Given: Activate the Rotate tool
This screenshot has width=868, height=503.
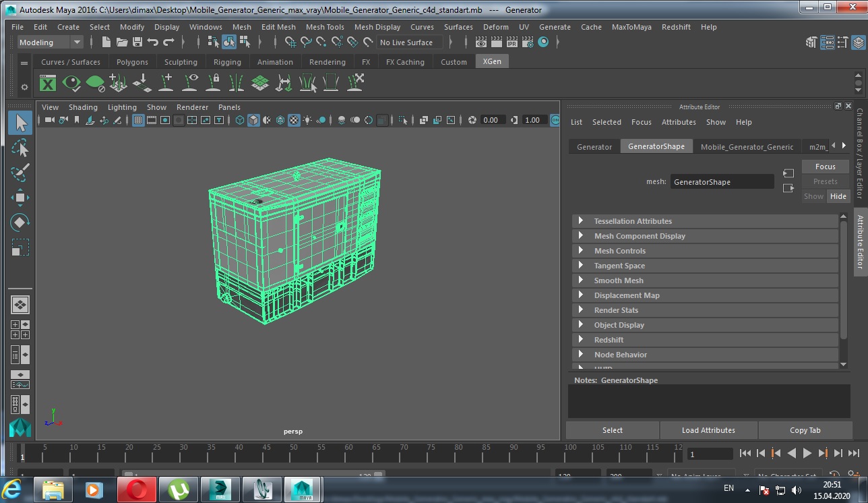Looking at the screenshot, I should point(20,223).
